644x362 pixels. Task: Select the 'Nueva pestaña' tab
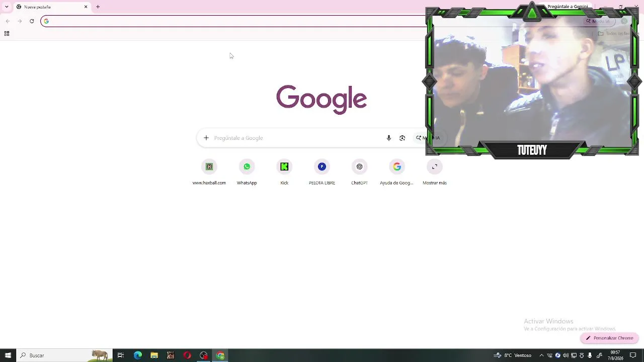coord(52,7)
